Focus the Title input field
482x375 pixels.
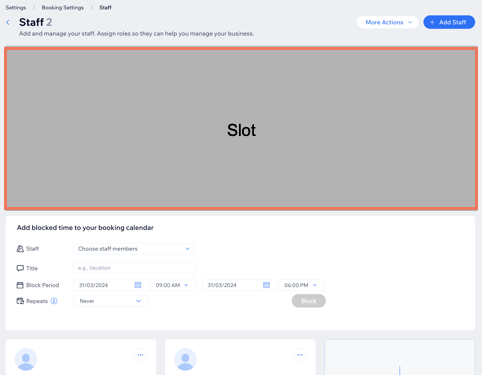point(134,268)
